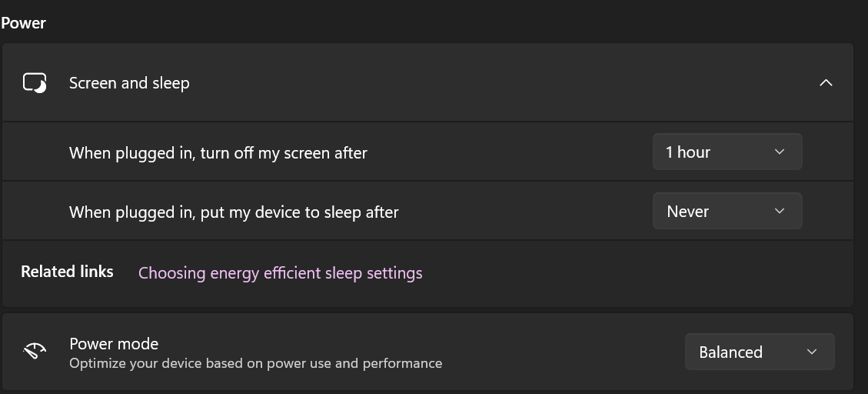This screenshot has height=394, width=868.
Task: Click the arrow beside the 1 hour value
Action: (780, 152)
